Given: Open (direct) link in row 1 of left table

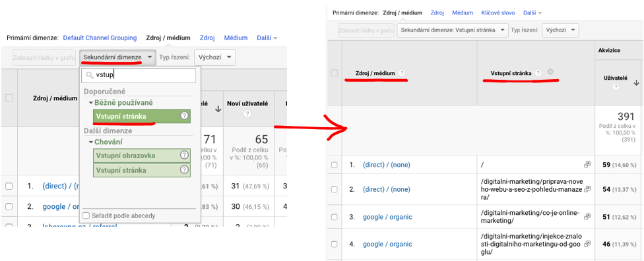Looking at the screenshot, I should [x=61, y=186].
